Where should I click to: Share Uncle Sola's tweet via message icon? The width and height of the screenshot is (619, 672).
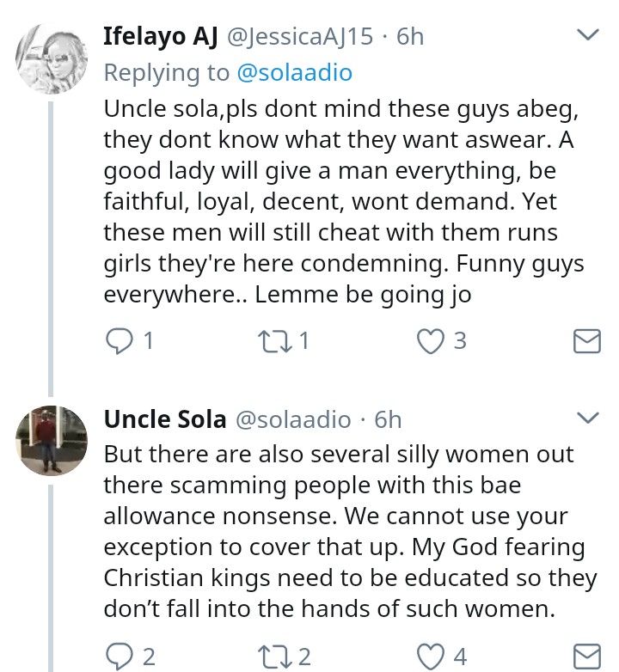[586, 657]
